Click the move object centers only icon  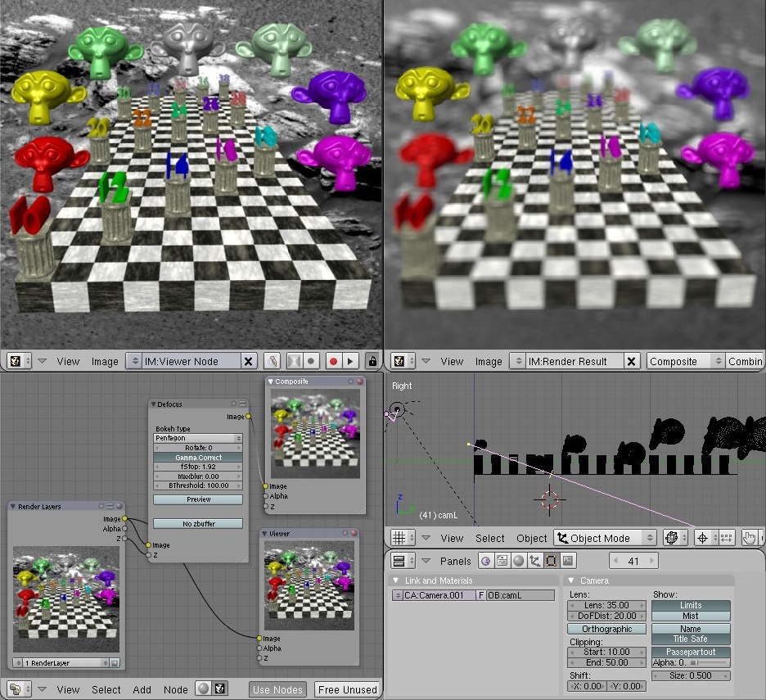(727, 538)
